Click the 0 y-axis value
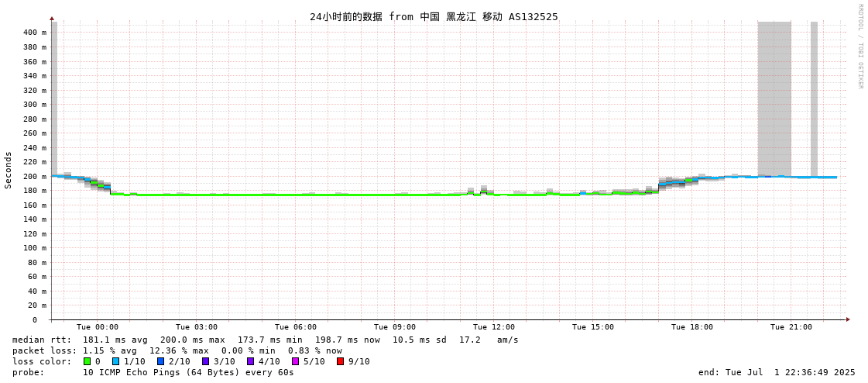The image size is (868, 383). (x=35, y=320)
